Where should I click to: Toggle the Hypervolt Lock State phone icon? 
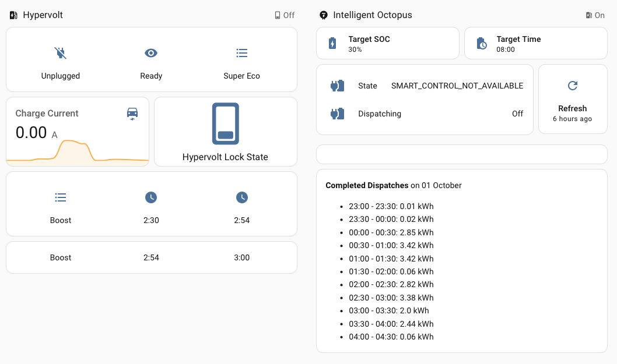[225, 123]
